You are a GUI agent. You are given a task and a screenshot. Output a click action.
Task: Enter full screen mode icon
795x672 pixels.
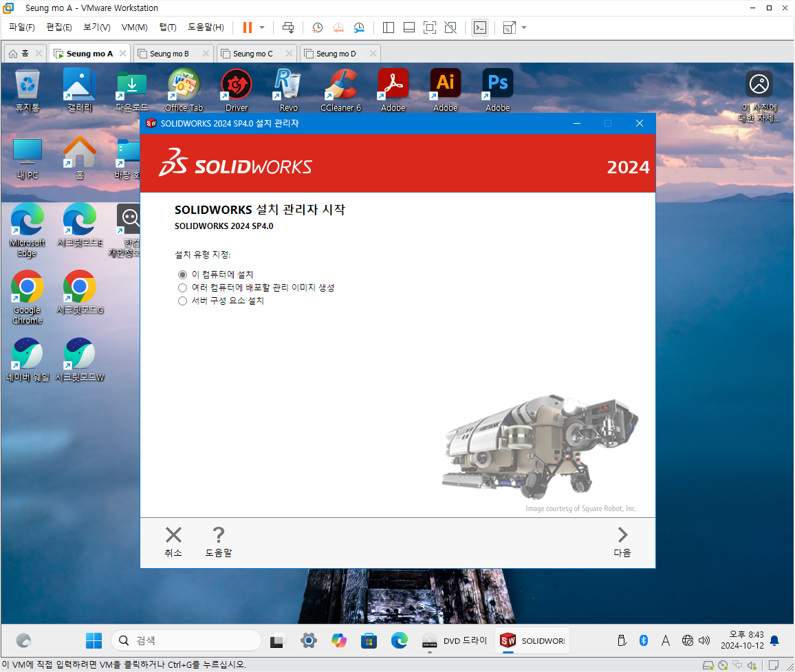point(429,28)
